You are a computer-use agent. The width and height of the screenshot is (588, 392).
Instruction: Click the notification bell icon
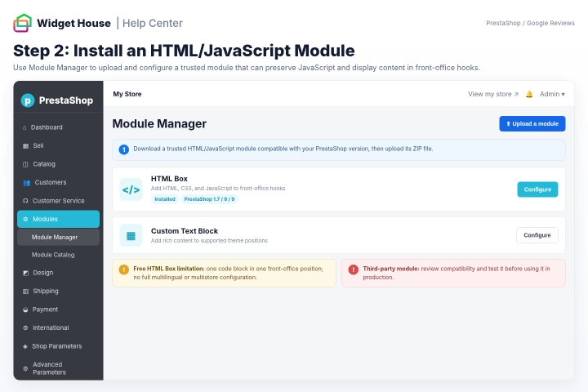pyautogui.click(x=529, y=94)
